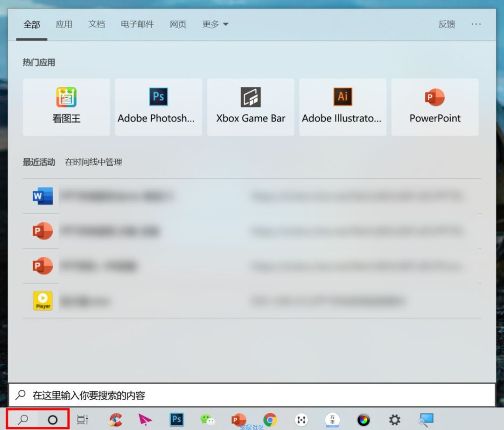Switch to the 网页 tab
This screenshot has height=430, width=504.
pyautogui.click(x=178, y=24)
